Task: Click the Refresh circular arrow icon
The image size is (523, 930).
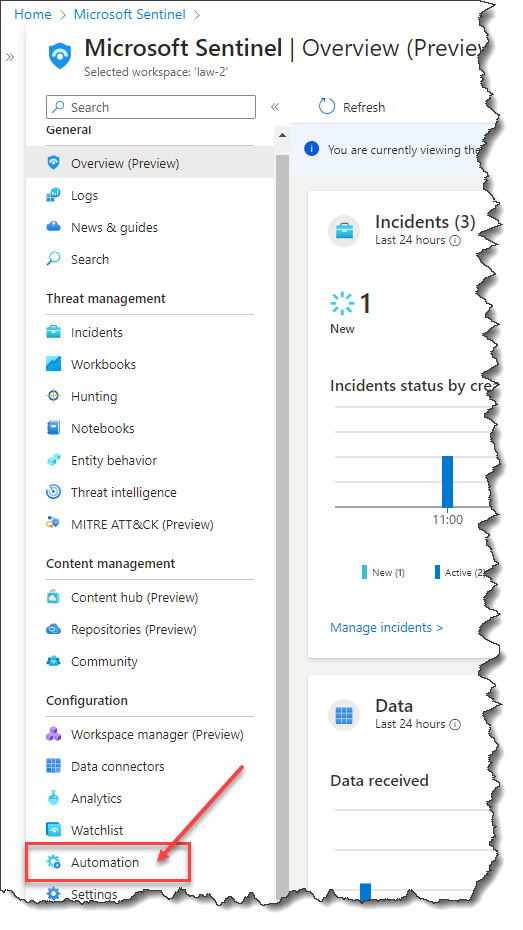Action: pyautogui.click(x=327, y=107)
